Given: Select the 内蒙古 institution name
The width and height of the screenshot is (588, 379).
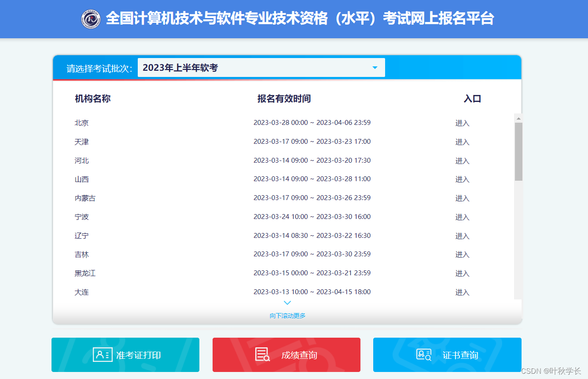Looking at the screenshot, I should [85, 198].
